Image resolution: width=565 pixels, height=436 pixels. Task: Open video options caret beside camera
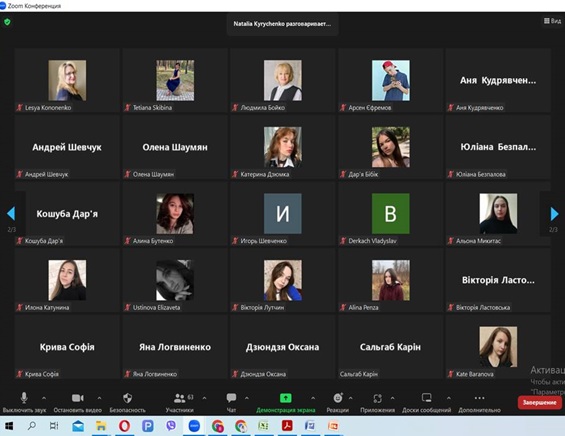(99, 398)
